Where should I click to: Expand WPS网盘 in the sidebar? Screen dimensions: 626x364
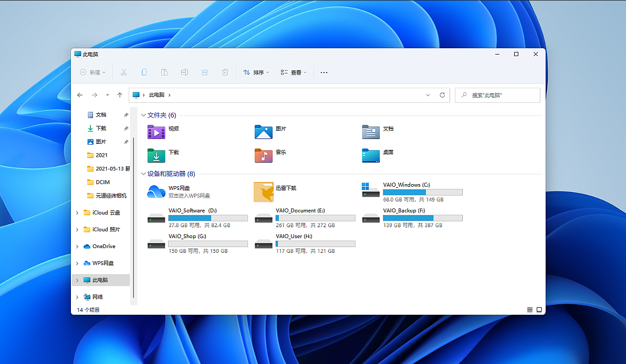[77, 263]
